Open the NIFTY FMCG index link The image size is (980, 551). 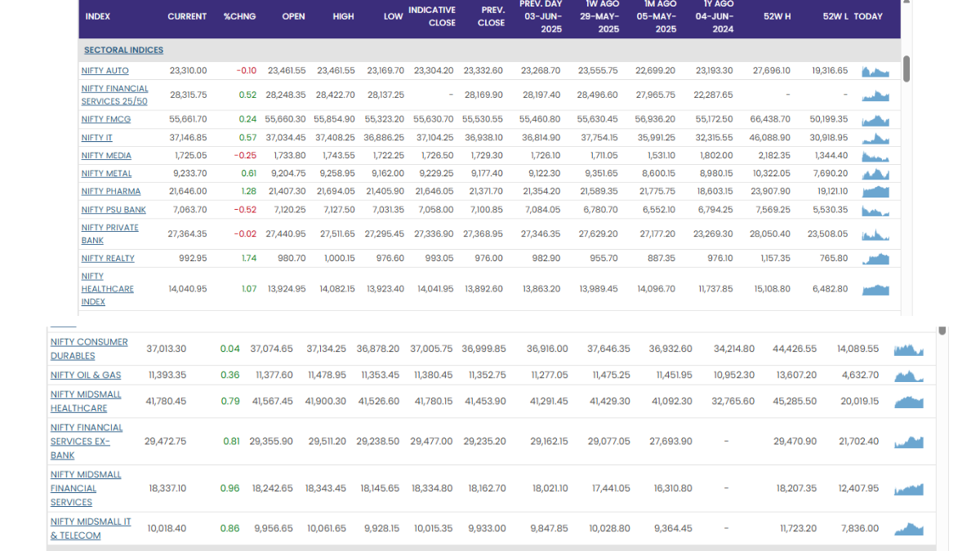[x=106, y=119]
